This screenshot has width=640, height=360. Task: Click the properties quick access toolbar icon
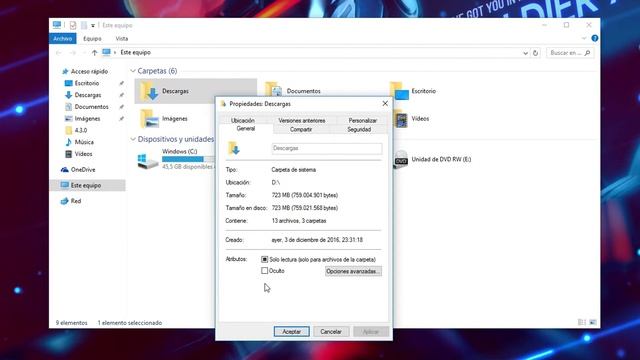pyautogui.click(x=73, y=25)
